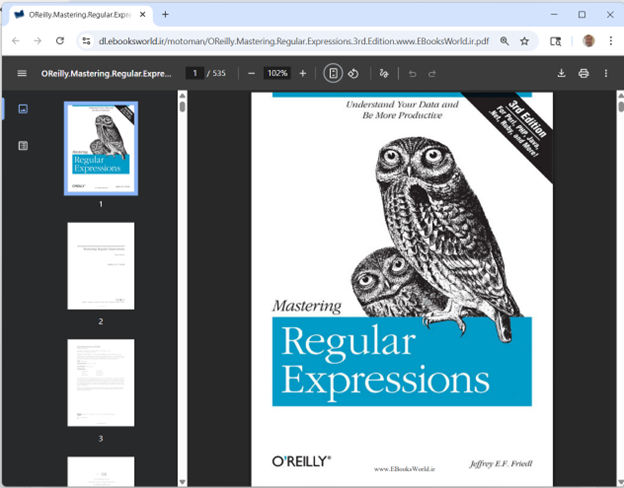Activate the Draw annotation tool
The width and height of the screenshot is (624, 488).
click(384, 74)
